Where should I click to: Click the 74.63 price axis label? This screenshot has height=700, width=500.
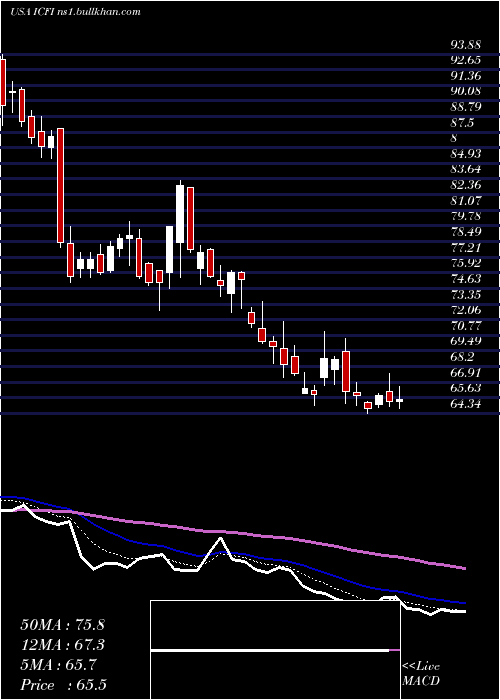coord(465,279)
